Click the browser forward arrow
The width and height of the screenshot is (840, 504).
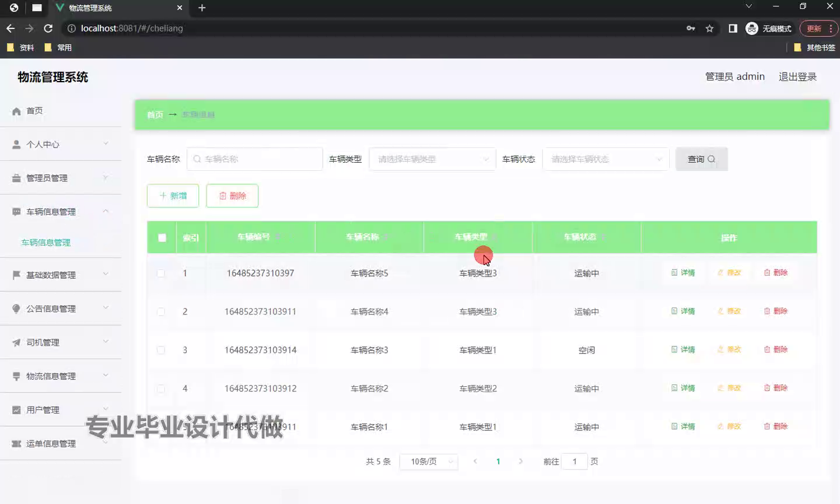(29, 28)
